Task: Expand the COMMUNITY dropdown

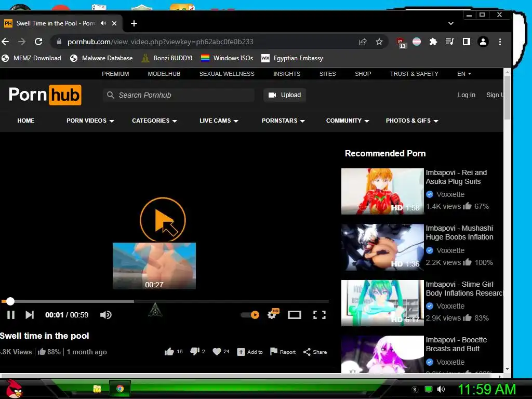Action: [348, 121]
